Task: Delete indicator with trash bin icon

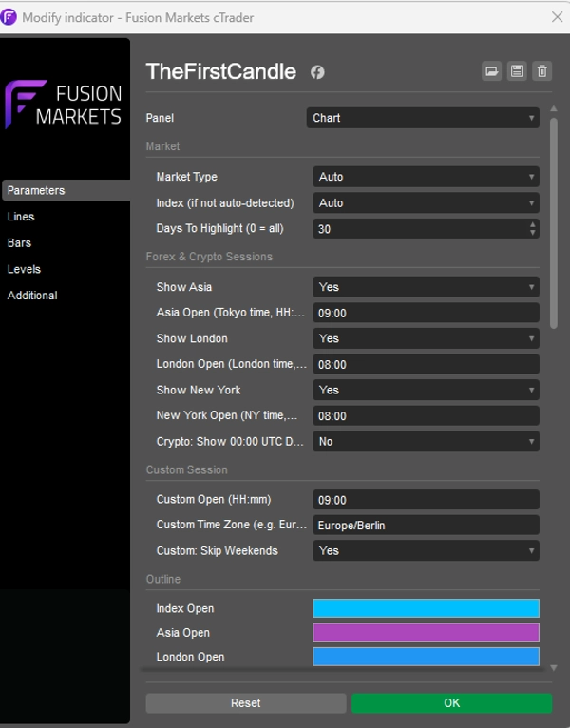Action: click(x=541, y=71)
